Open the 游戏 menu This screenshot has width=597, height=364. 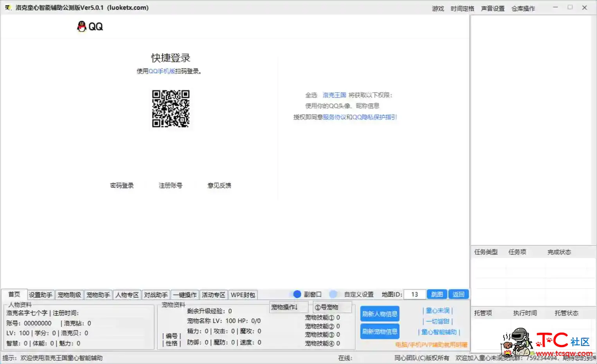tap(438, 9)
